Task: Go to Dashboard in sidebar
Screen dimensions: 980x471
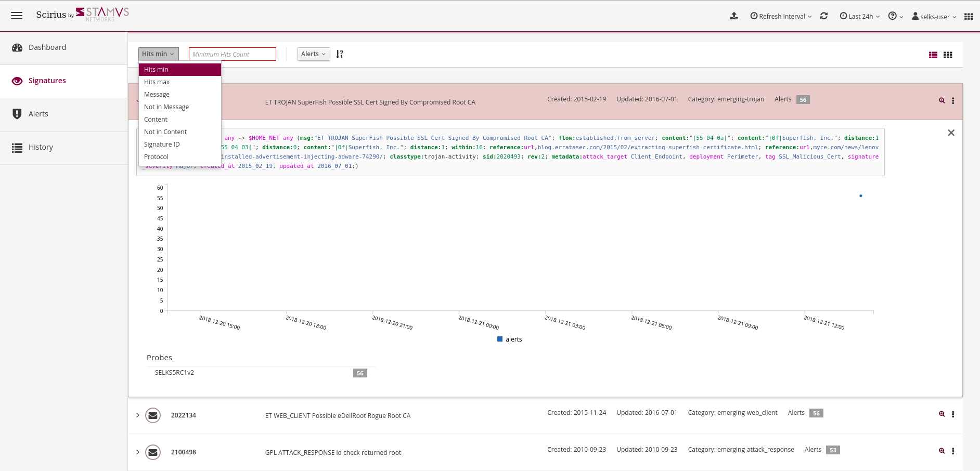Action: point(64,47)
